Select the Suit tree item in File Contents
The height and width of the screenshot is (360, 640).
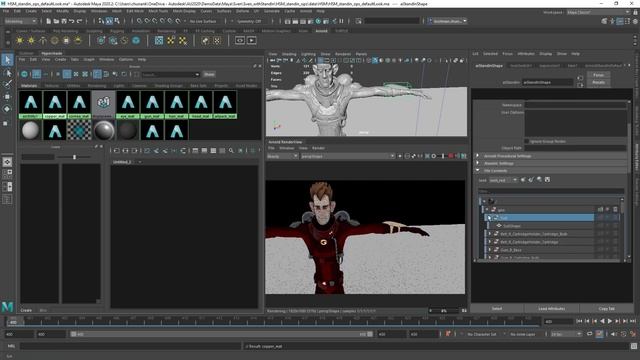point(538,218)
